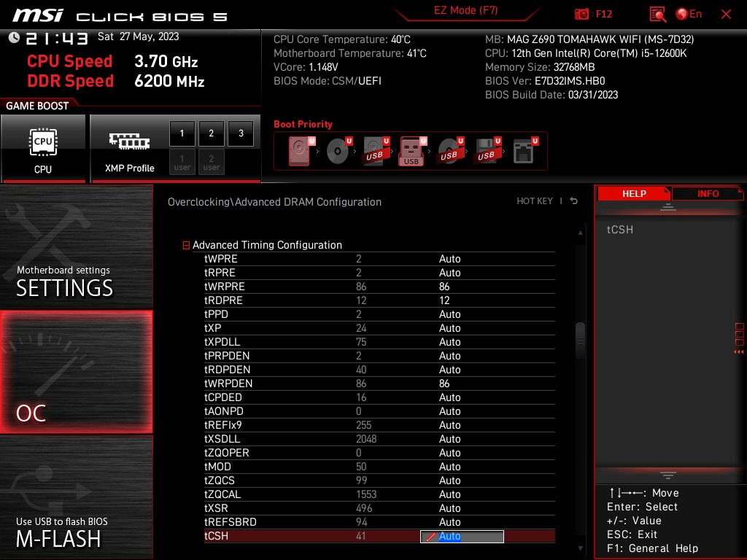Take a screenshot with the F12 camera icon
The width and height of the screenshot is (747, 560).
pos(581,15)
